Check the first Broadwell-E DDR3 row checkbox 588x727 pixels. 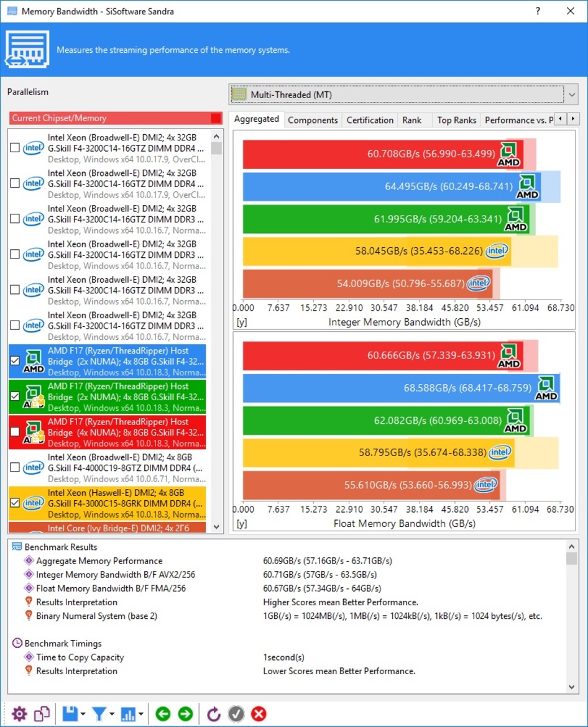point(15,219)
